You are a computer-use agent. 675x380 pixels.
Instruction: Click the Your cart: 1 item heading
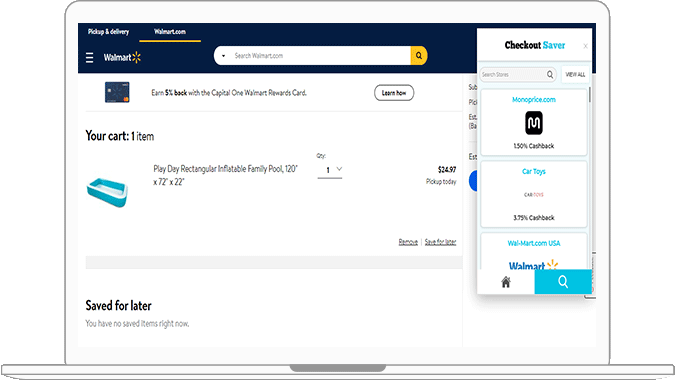120,136
